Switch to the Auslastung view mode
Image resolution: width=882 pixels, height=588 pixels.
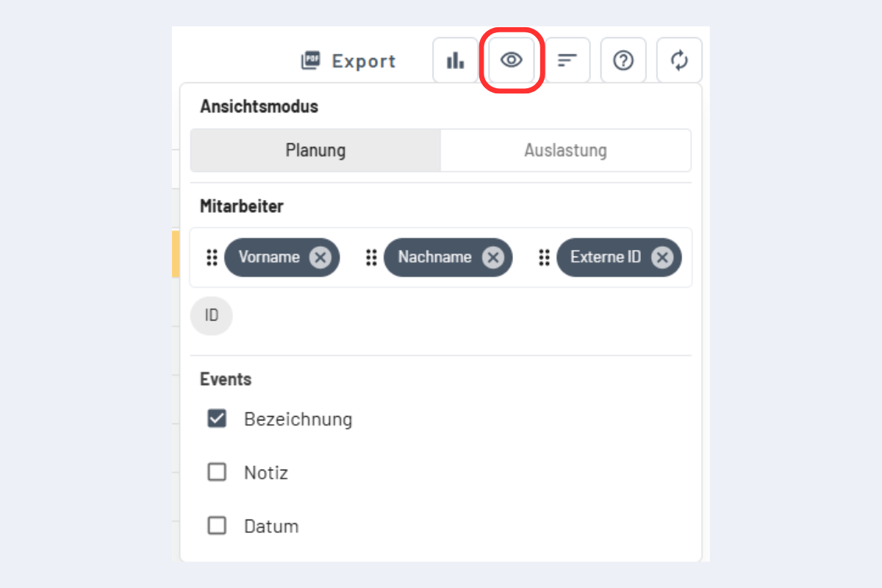(x=565, y=151)
